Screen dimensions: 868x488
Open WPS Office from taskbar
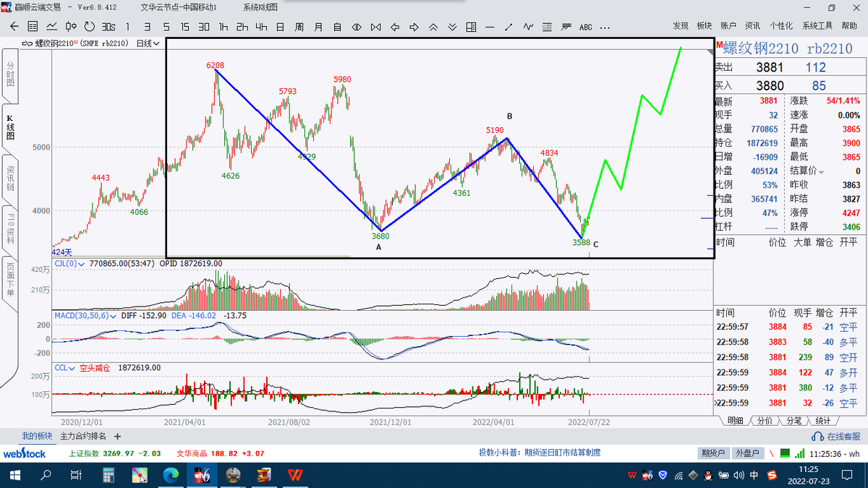click(294, 475)
